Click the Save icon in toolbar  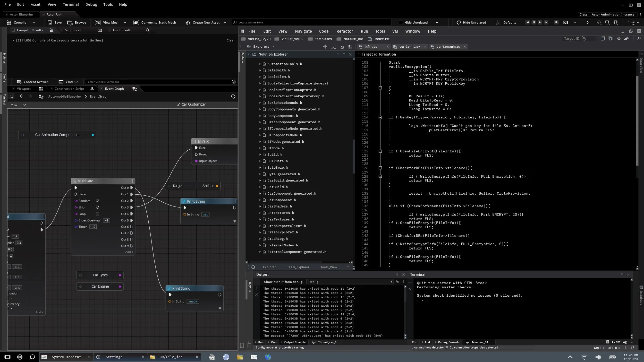coord(50,23)
